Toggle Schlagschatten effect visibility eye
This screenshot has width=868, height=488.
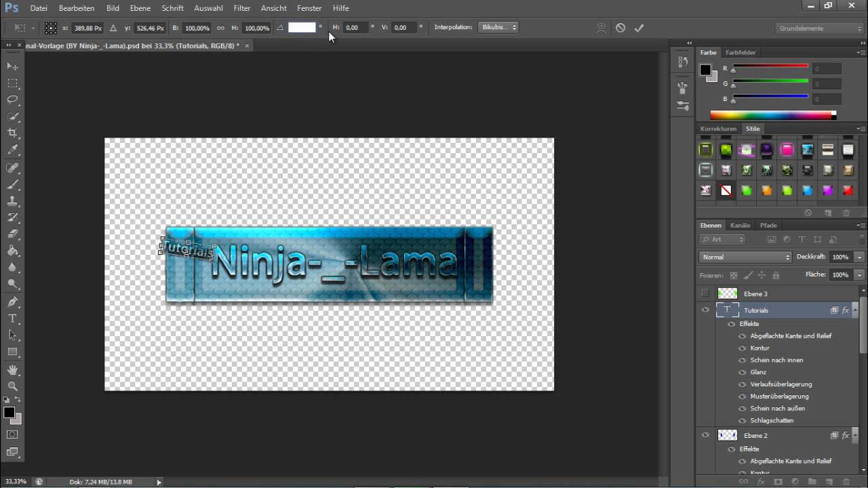(x=743, y=420)
